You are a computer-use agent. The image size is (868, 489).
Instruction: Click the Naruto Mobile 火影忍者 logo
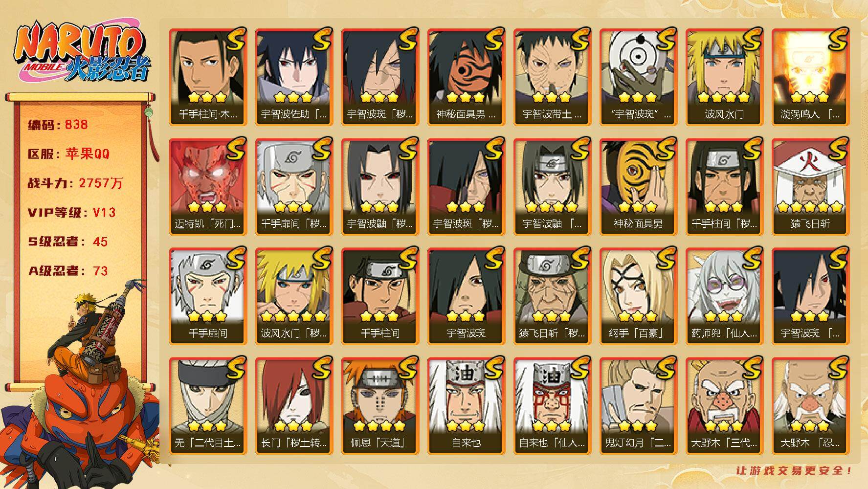pyautogui.click(x=81, y=53)
